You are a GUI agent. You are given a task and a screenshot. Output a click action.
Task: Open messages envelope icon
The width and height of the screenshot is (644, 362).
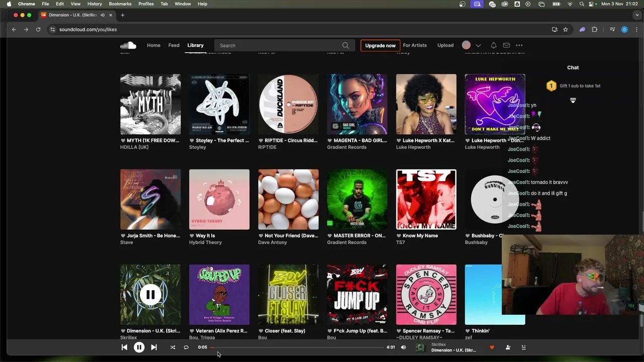507,45
